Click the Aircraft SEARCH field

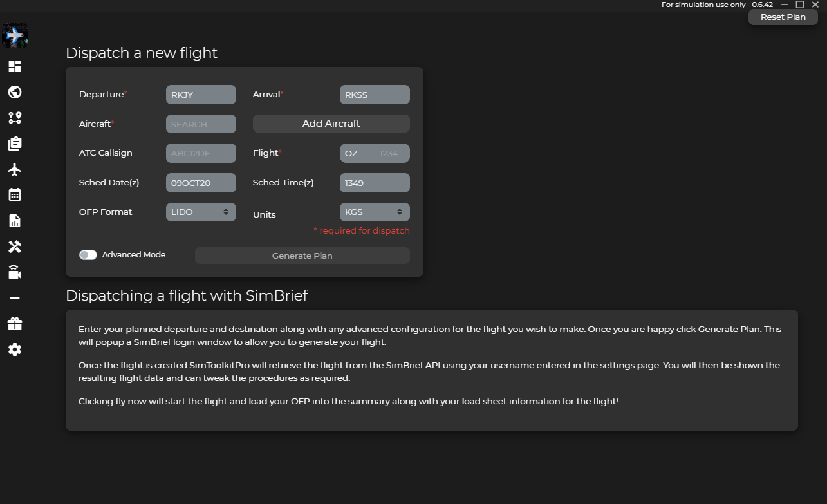(201, 124)
